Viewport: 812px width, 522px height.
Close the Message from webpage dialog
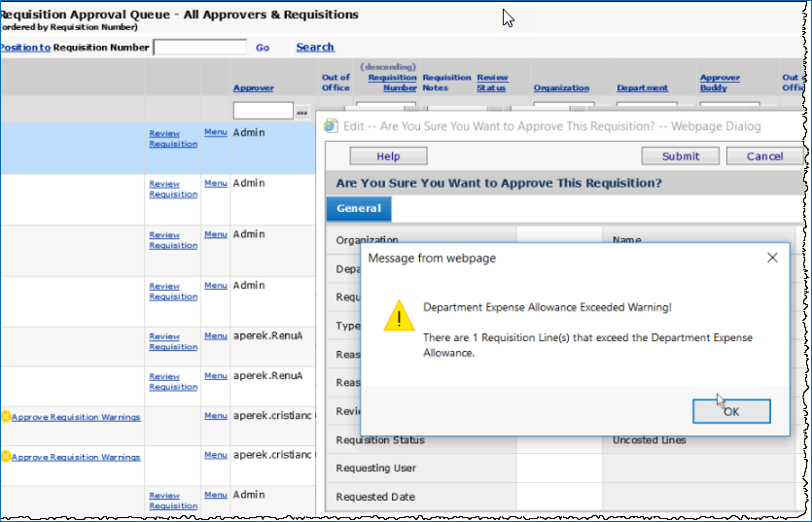pyautogui.click(x=772, y=258)
